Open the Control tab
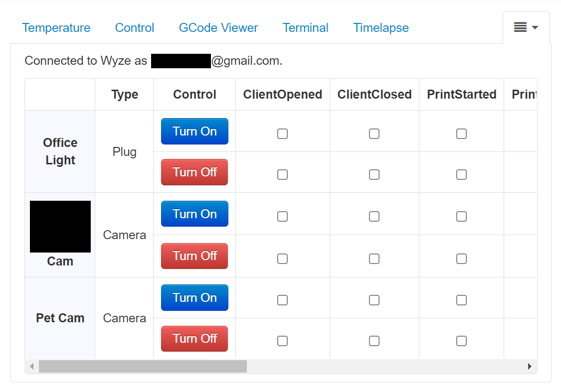 [135, 27]
